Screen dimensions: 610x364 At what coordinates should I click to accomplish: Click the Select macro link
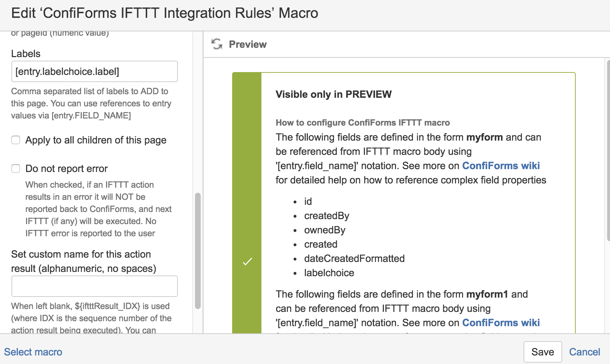pos(33,352)
